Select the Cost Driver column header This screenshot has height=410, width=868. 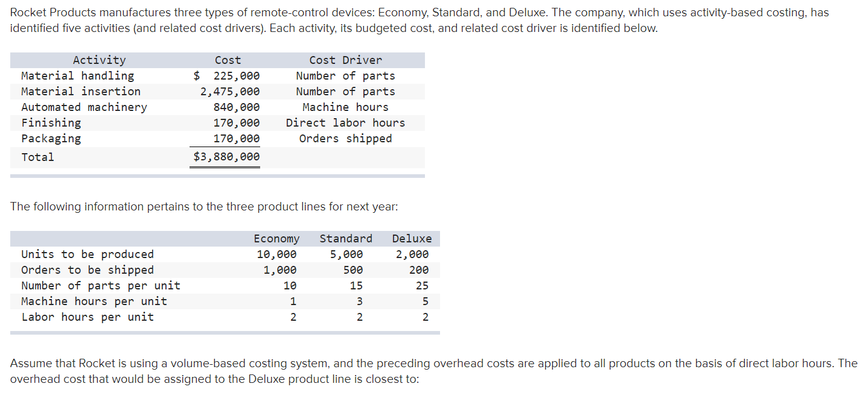click(x=345, y=60)
